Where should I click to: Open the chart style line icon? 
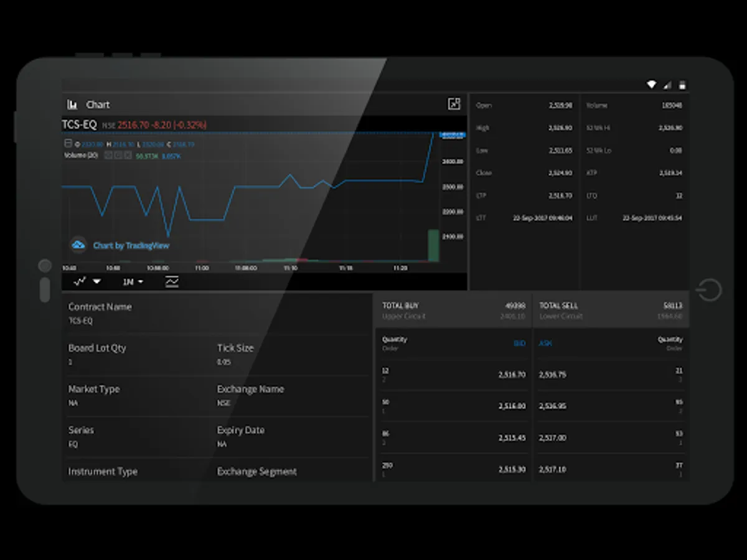(80, 281)
